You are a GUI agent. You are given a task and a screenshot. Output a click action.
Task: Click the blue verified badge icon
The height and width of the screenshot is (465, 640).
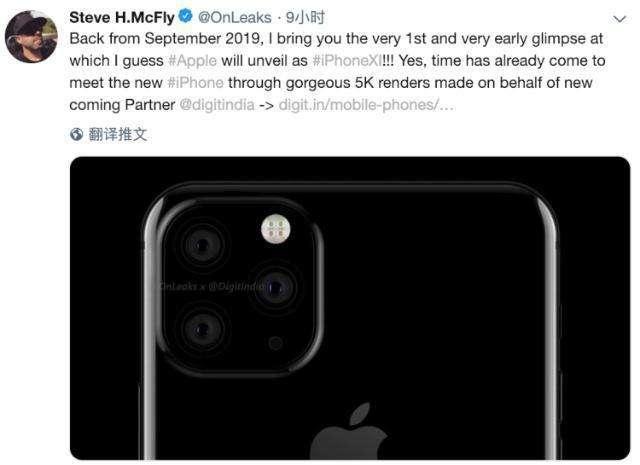coord(186,17)
